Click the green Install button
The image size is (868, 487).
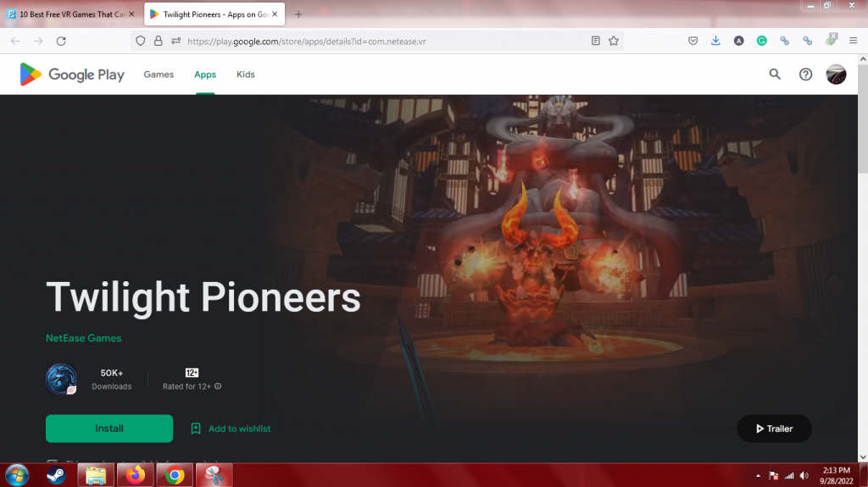click(x=109, y=429)
